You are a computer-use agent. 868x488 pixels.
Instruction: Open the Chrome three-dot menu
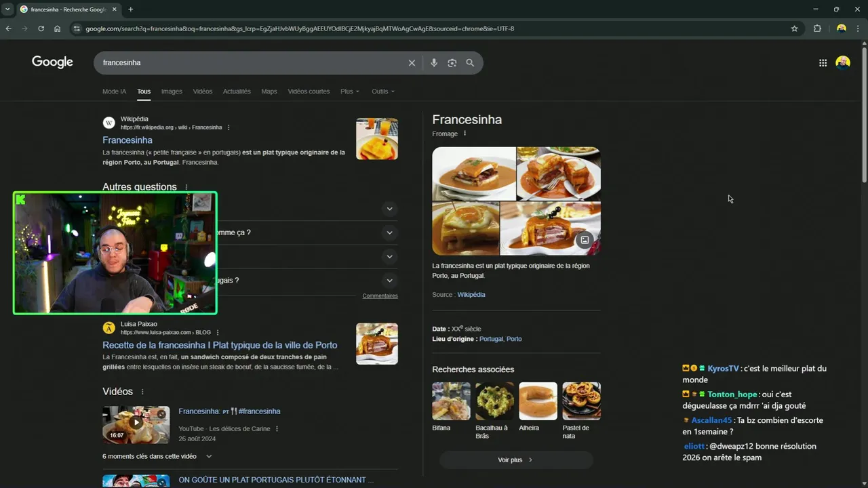coord(858,28)
